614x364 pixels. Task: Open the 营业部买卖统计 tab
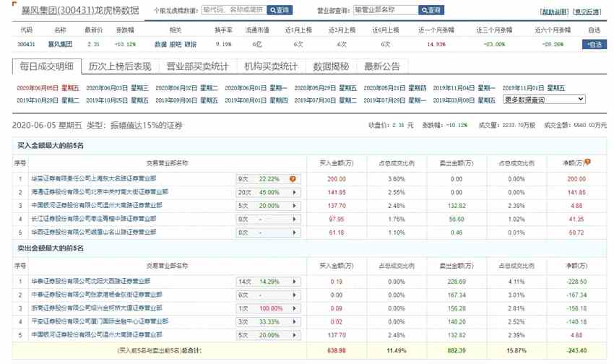coord(197,66)
